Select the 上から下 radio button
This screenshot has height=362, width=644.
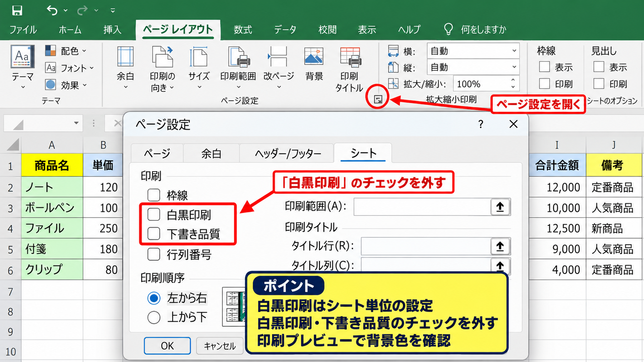pyautogui.click(x=154, y=317)
